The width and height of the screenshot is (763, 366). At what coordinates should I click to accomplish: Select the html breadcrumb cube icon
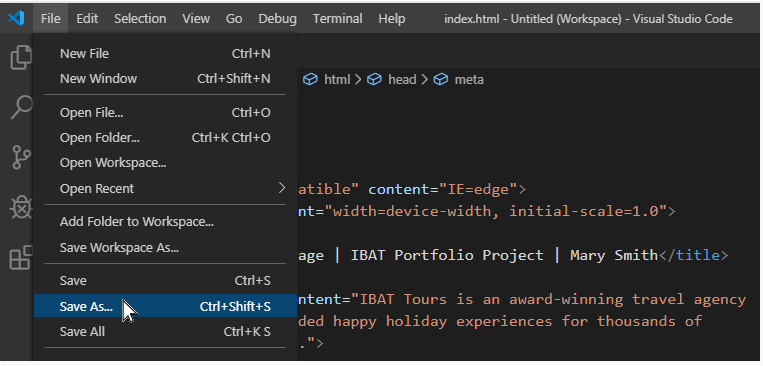tap(310, 79)
